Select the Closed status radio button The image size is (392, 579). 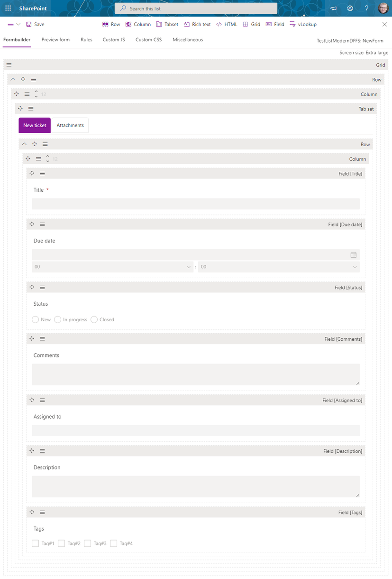click(x=94, y=319)
